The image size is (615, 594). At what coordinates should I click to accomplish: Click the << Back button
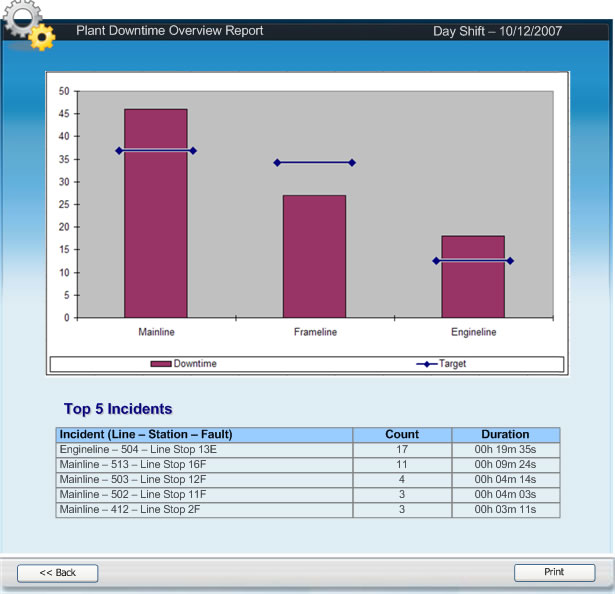click(x=58, y=573)
